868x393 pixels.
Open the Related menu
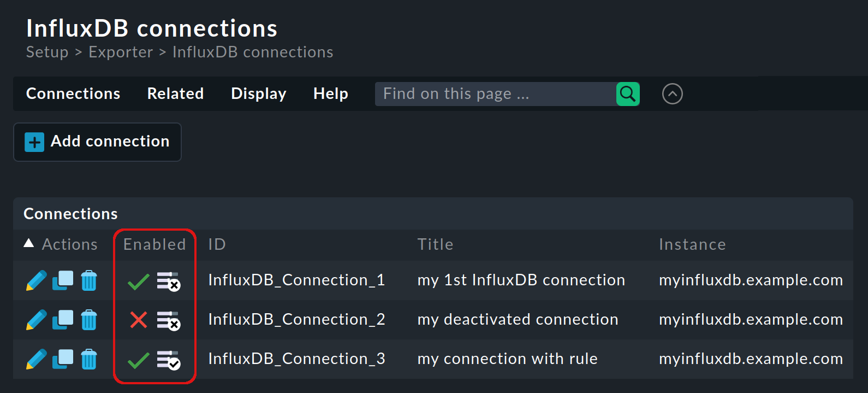[175, 93]
